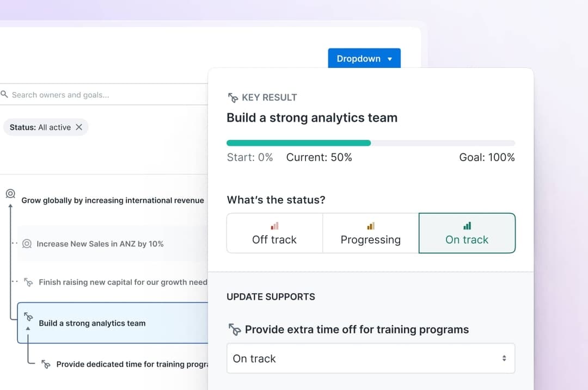Select the Off track status option
Screen dimensions: 588x390
(x=274, y=233)
